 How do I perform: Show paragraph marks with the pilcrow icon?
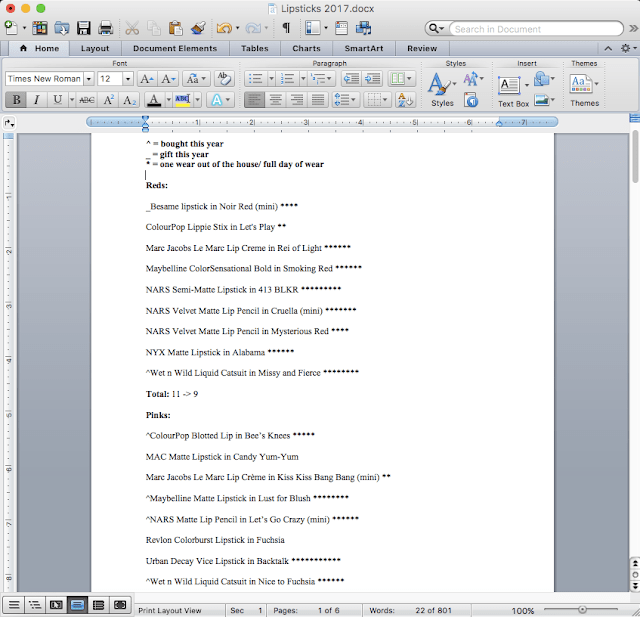point(286,28)
